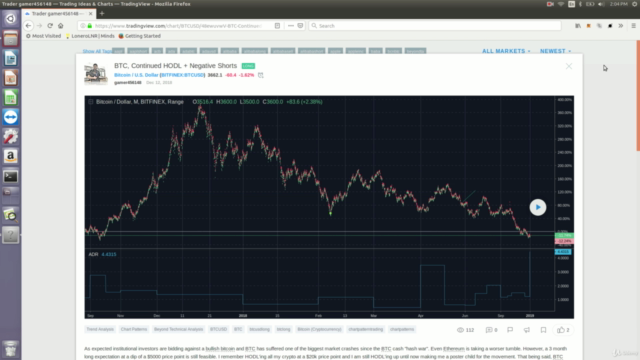Viewport: 640px width, 360px height.
Task: Open the Terminal from the dock
Action: pyautogui.click(x=11, y=176)
